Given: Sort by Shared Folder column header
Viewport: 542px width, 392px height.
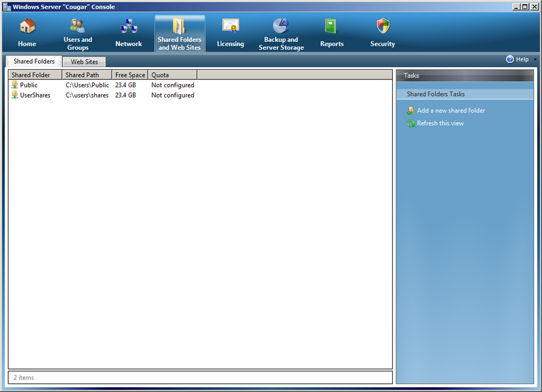Looking at the screenshot, I should pyautogui.click(x=35, y=75).
